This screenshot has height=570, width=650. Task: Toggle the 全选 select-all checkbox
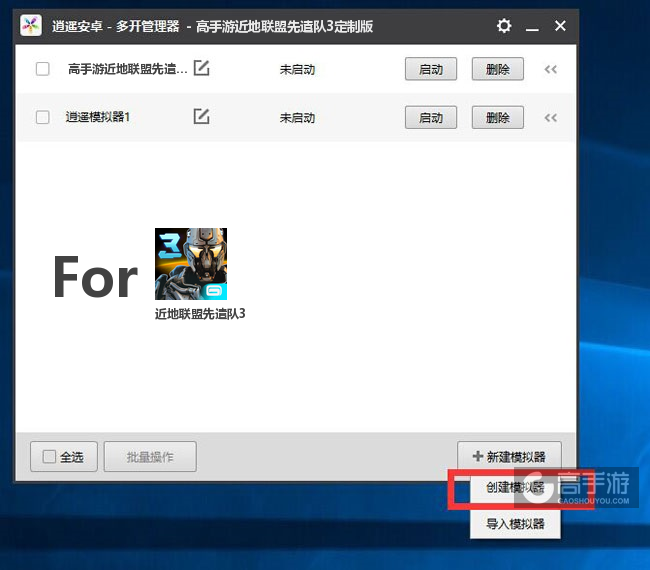click(49, 457)
